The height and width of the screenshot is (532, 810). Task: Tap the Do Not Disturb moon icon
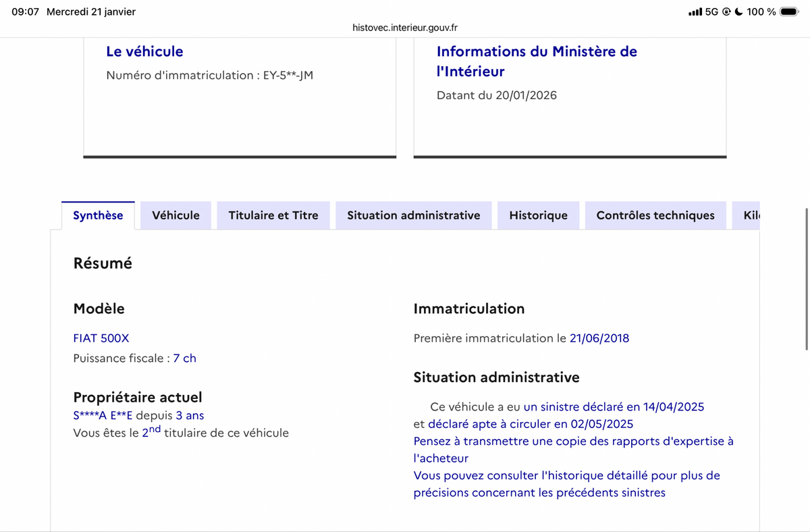(739, 11)
